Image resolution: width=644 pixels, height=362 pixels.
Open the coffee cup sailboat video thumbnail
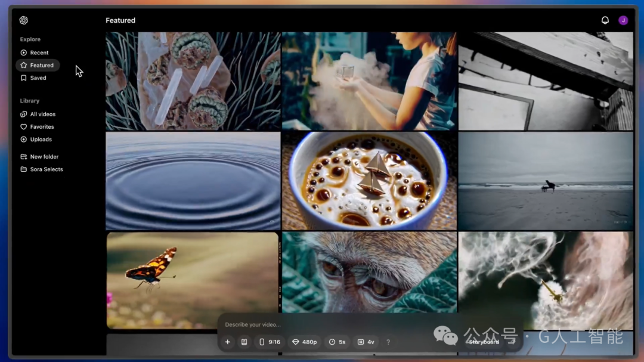point(369,181)
